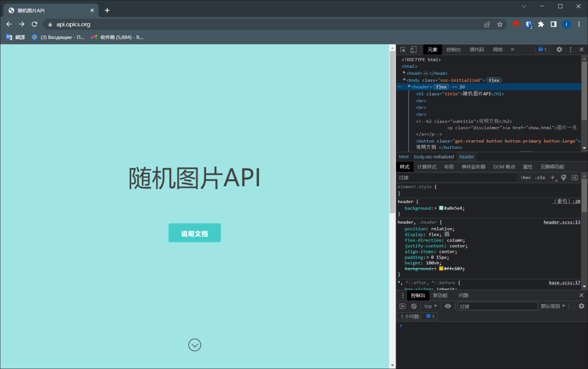Screen dimensions: 588x369
Task: Open the 默认级别 log level dropdown
Action: (x=554, y=306)
